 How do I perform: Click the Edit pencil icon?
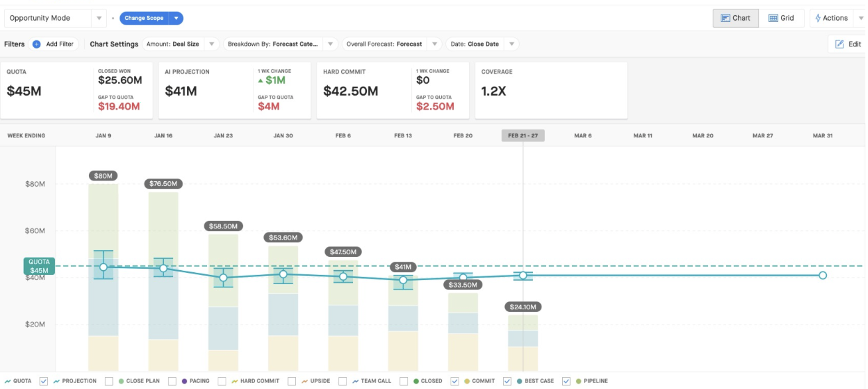click(839, 44)
